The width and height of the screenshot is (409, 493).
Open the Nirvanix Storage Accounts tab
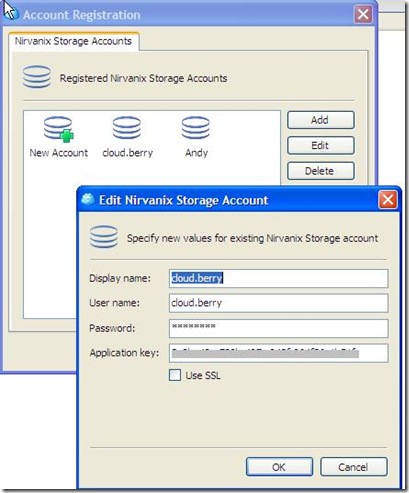[x=73, y=41]
